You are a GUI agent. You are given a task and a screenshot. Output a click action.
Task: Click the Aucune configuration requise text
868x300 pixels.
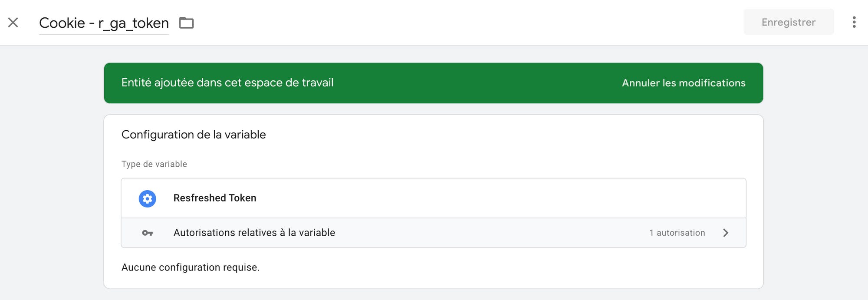(x=191, y=267)
